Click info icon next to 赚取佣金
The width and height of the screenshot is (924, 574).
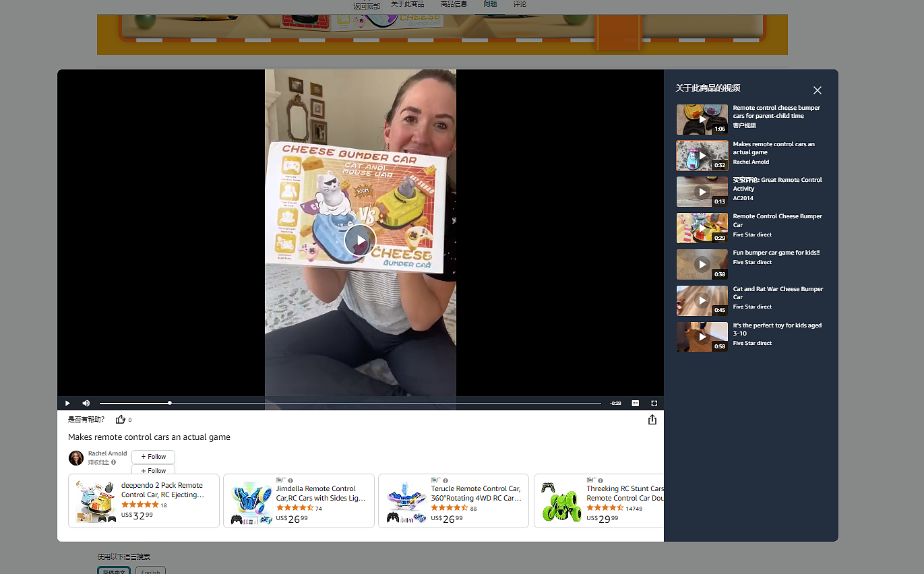[113, 462]
